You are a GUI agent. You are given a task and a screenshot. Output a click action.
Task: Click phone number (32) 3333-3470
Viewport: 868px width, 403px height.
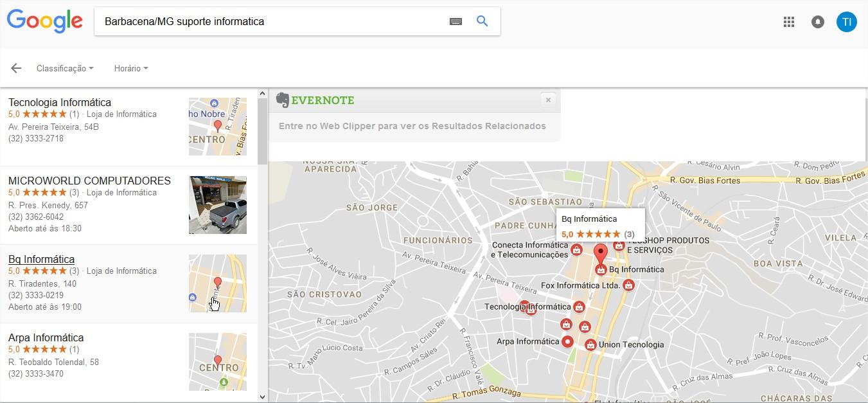(x=36, y=373)
